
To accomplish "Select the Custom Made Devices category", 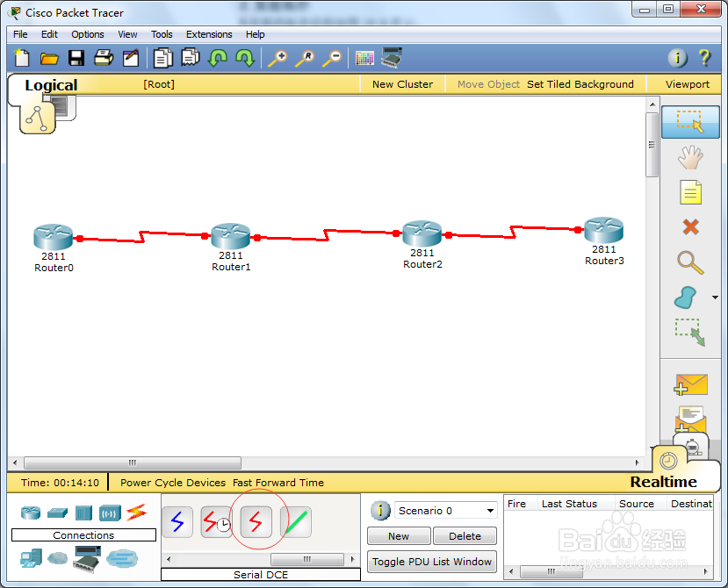I will coord(87,559).
